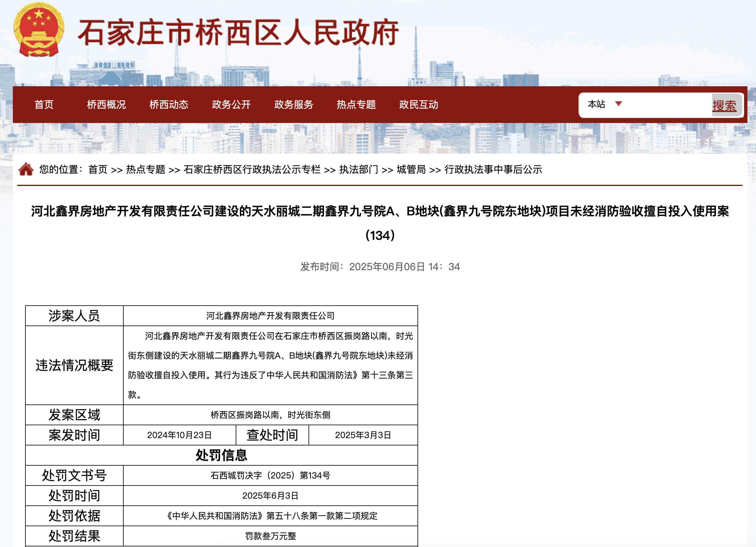Click the 执法部门 breadcrumb link
756x547 pixels.
tap(359, 169)
